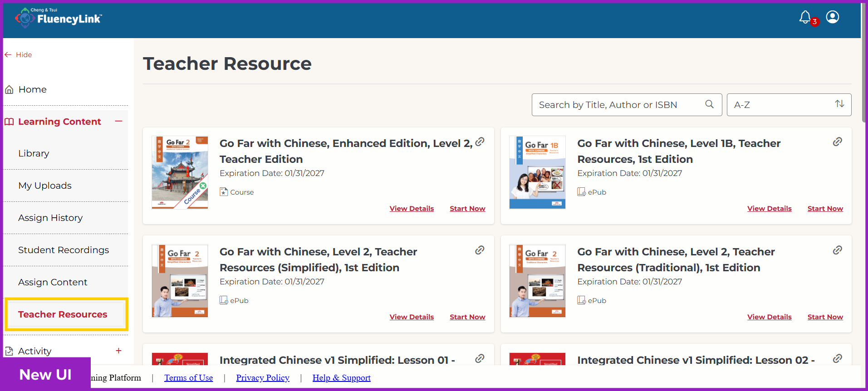Start Now for Level 2 Traditional resources
This screenshot has width=868, height=391.
click(x=825, y=317)
